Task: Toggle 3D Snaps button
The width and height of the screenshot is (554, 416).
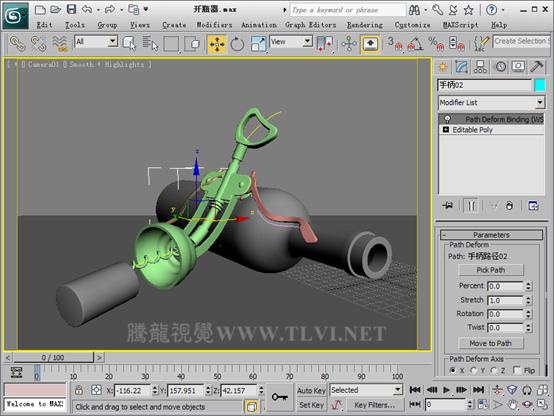Action: coord(395,44)
